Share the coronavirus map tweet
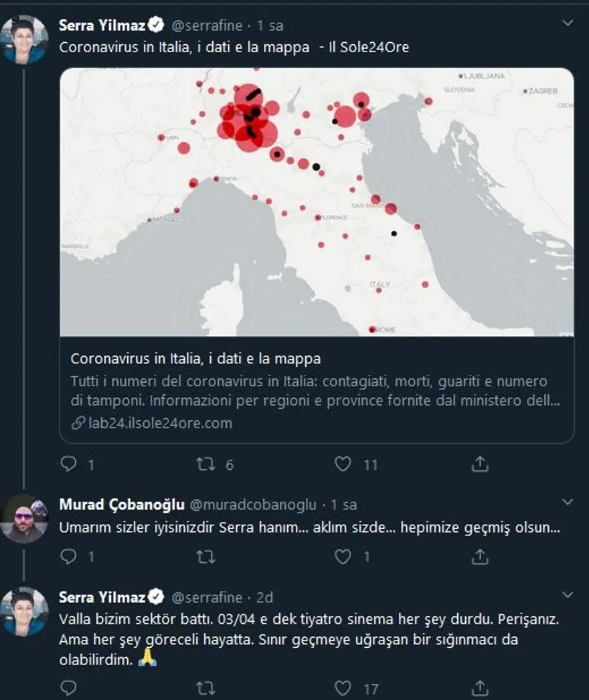 tap(479, 464)
